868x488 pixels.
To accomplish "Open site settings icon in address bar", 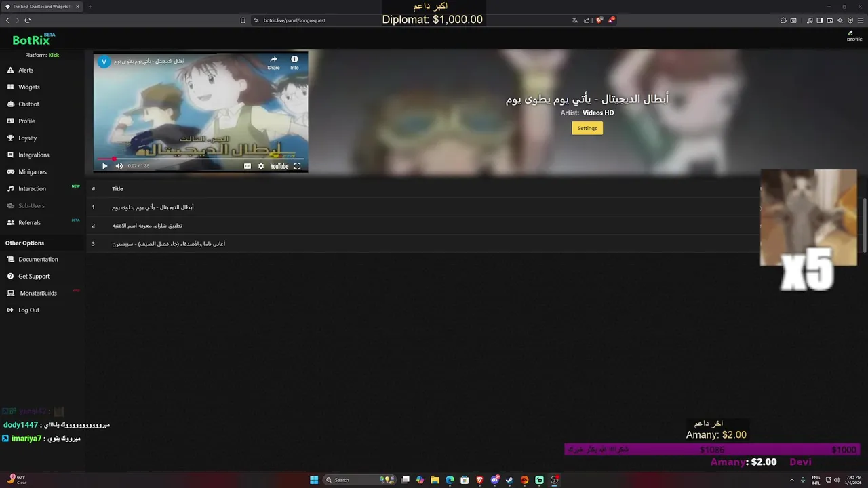I will point(256,20).
